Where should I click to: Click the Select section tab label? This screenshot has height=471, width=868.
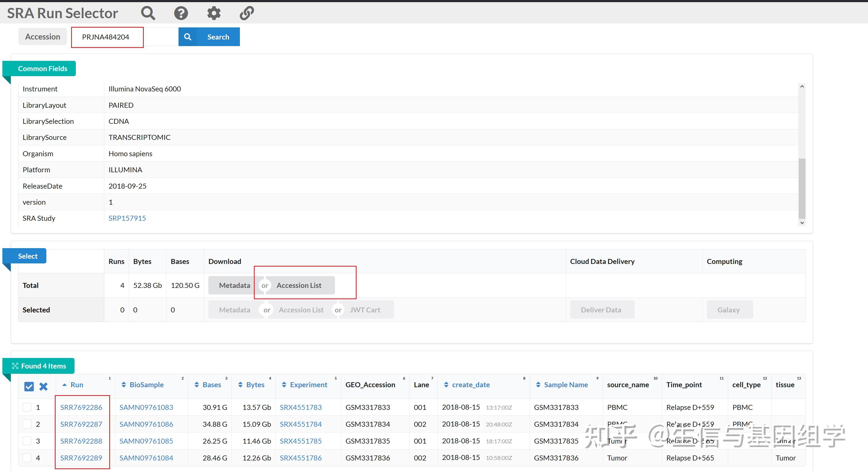[x=28, y=256]
